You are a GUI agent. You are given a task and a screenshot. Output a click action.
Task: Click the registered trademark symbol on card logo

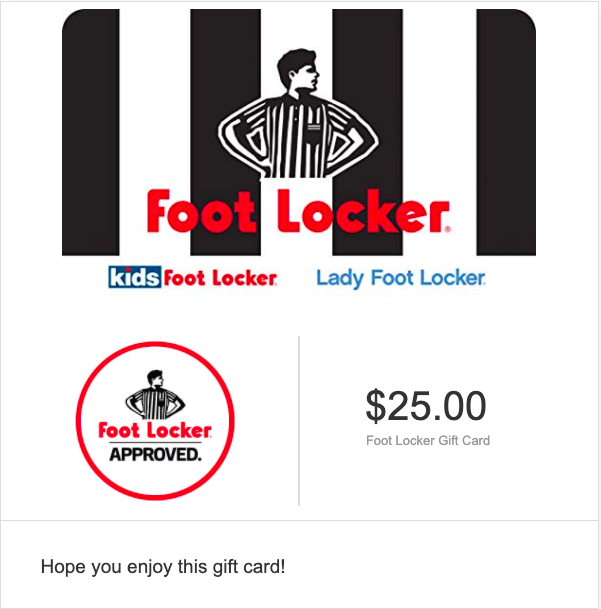tap(448, 229)
